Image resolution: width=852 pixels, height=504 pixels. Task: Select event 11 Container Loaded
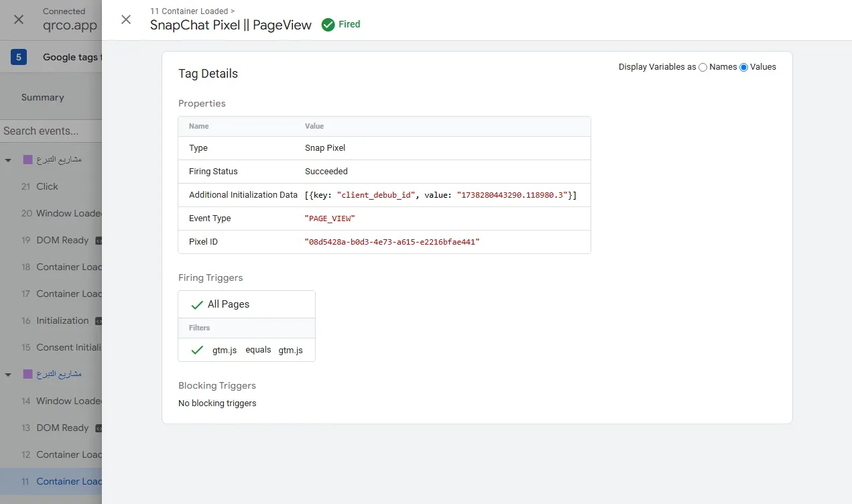click(51, 481)
